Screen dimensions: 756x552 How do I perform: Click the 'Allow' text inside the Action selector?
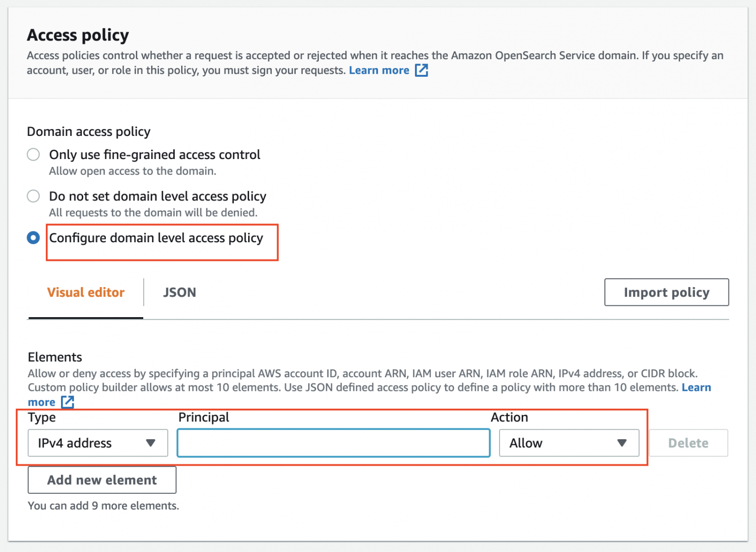click(x=525, y=443)
